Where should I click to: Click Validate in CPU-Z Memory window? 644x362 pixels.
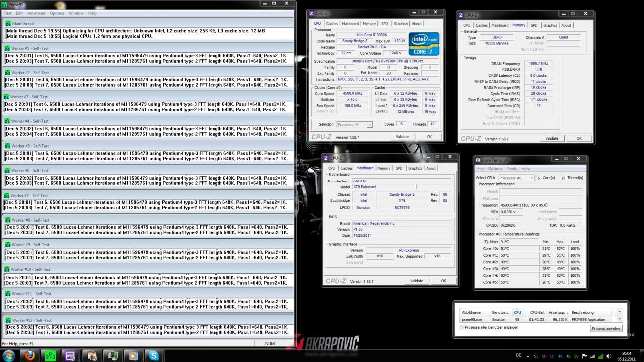pyautogui.click(x=552, y=138)
